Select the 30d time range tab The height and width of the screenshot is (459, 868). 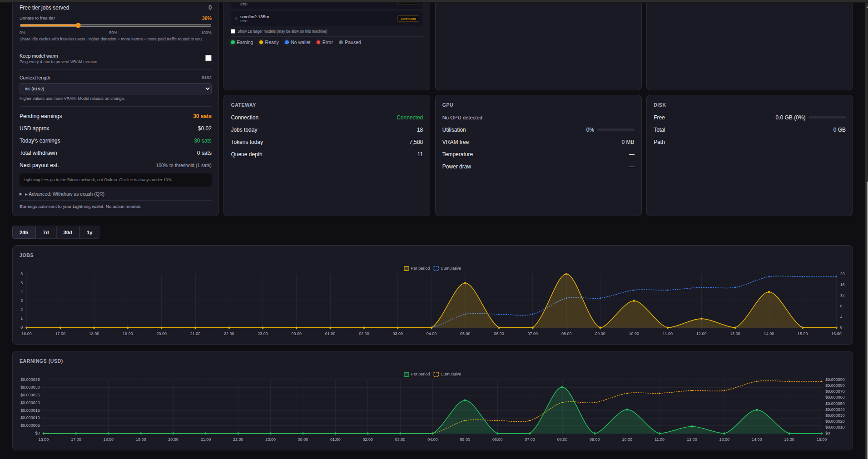[67, 232]
